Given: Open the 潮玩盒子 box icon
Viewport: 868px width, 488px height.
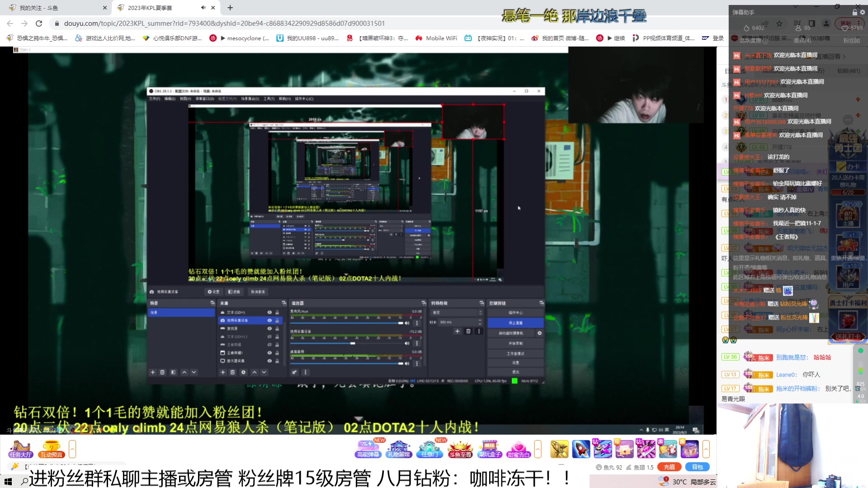Looking at the screenshot, I should click(x=490, y=449).
